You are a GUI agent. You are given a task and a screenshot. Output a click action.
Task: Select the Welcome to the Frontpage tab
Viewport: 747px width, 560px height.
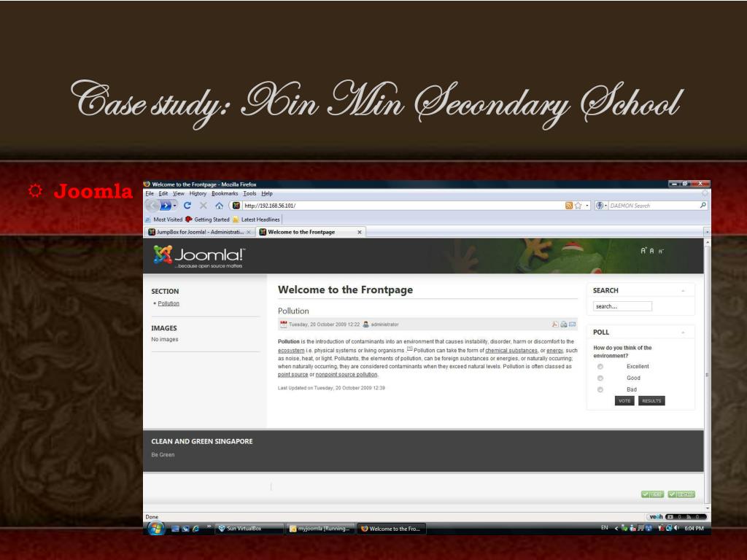[311, 232]
